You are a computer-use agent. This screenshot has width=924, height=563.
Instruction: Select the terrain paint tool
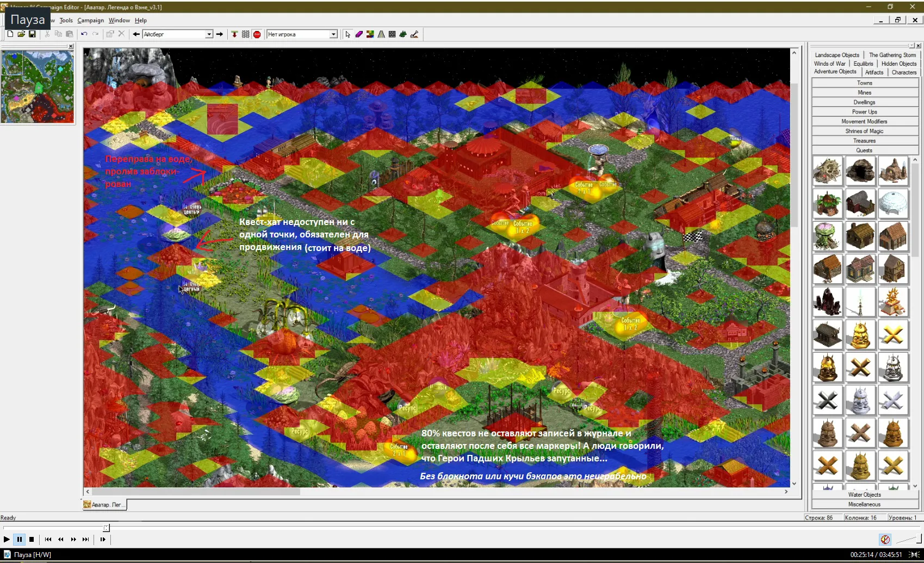click(x=370, y=34)
